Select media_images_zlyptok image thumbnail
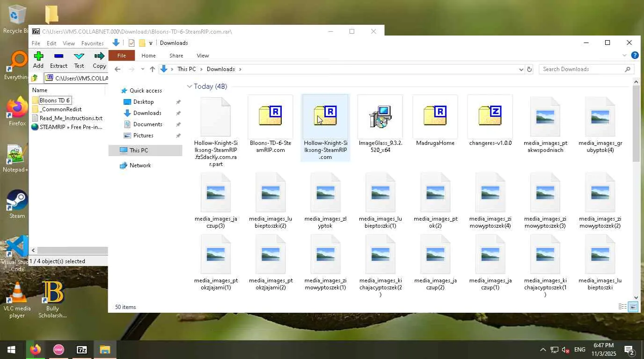 pyautogui.click(x=325, y=201)
